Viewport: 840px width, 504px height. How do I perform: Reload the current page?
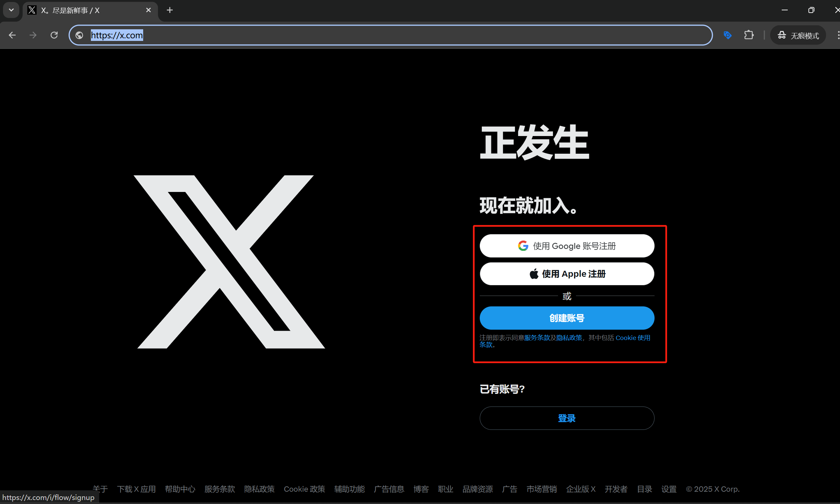pos(54,35)
